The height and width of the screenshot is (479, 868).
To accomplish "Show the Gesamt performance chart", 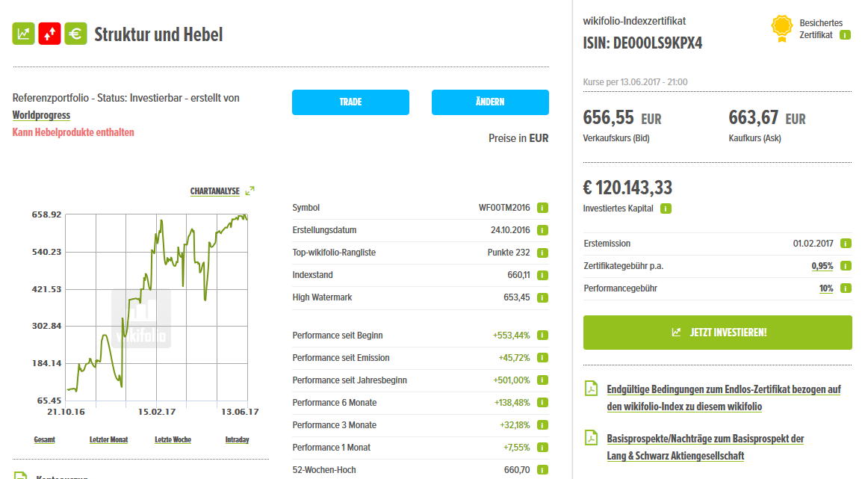I will pyautogui.click(x=43, y=439).
